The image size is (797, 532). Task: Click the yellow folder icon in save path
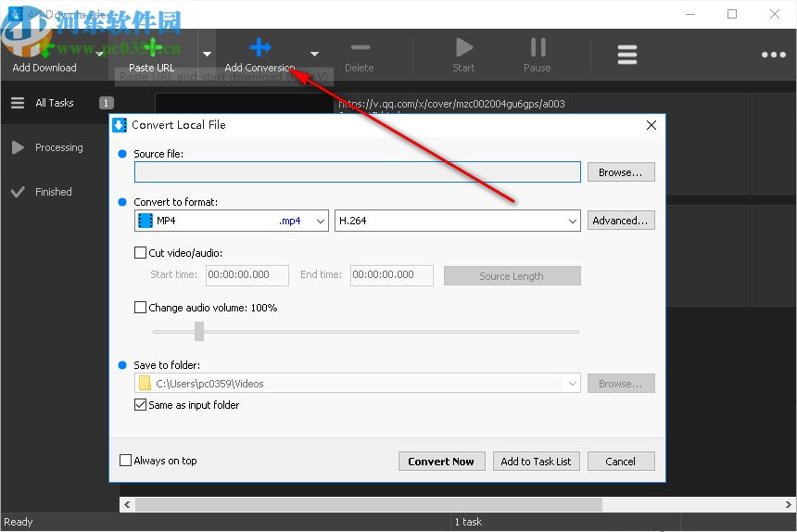tap(145, 383)
